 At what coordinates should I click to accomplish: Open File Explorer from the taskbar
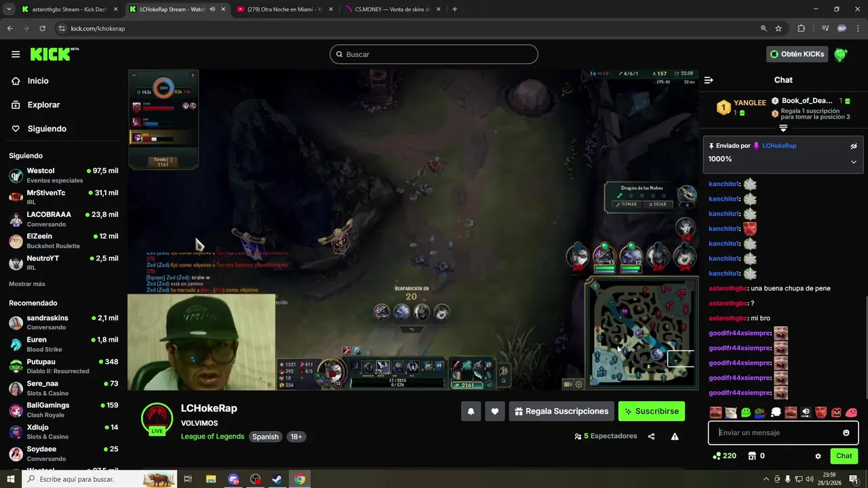[211, 479]
